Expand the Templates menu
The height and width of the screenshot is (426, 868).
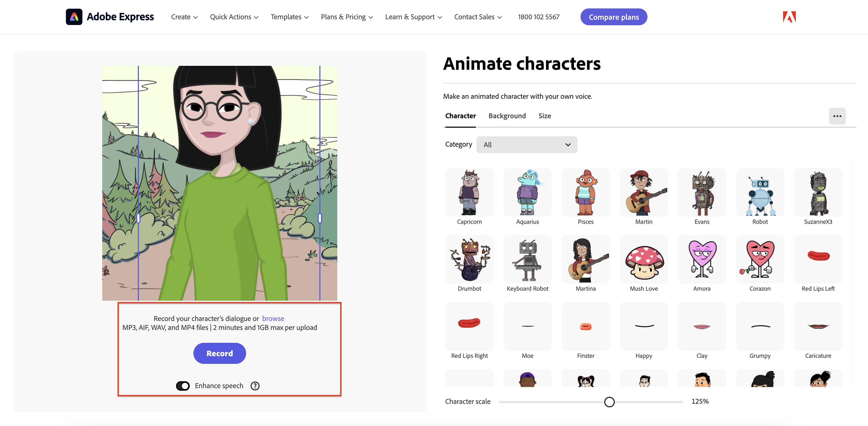click(x=289, y=17)
